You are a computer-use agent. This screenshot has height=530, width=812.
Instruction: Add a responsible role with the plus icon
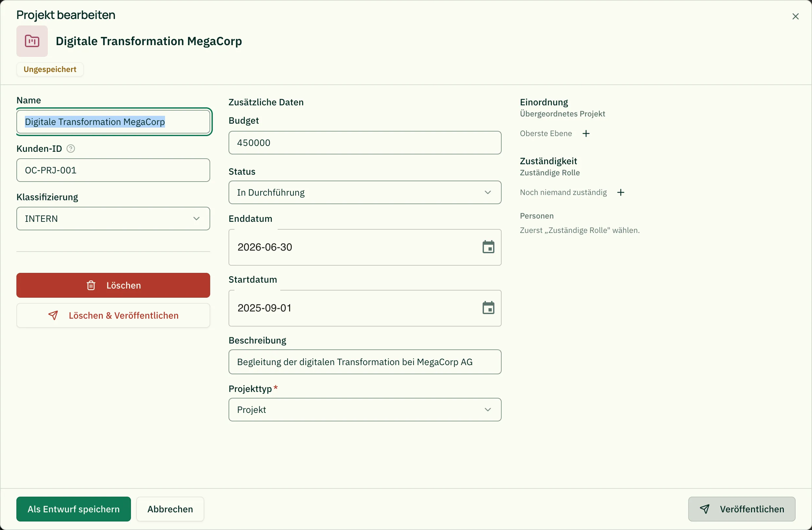click(x=620, y=193)
